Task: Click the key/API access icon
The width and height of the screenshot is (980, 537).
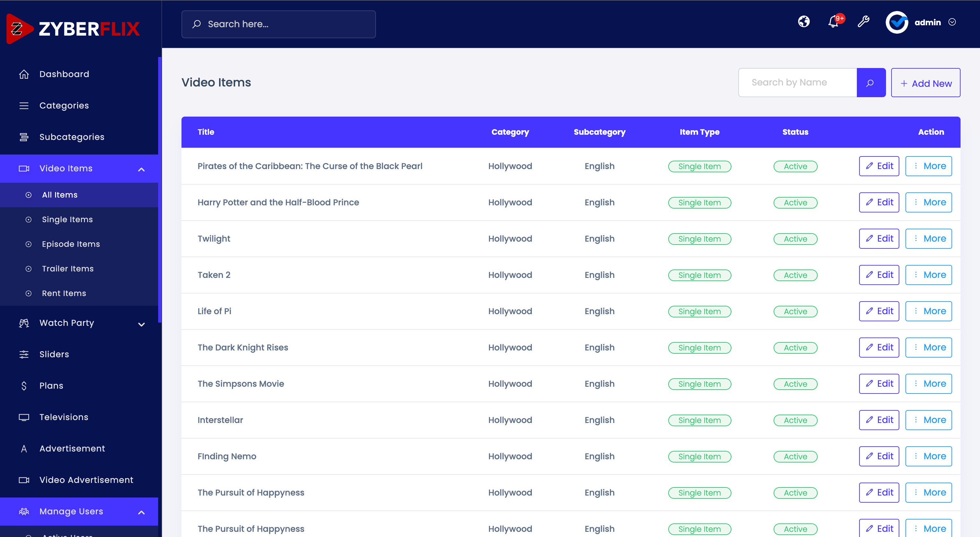Action: 864,22
